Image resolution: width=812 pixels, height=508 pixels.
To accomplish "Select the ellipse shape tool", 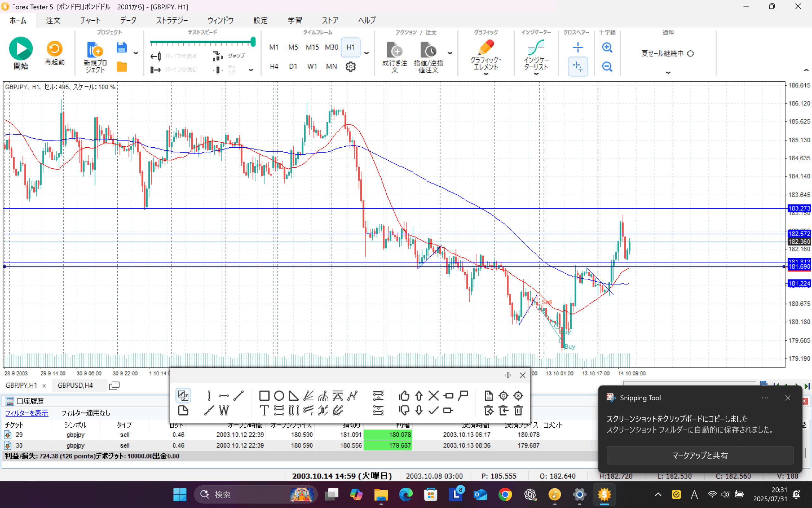I will 279,396.
